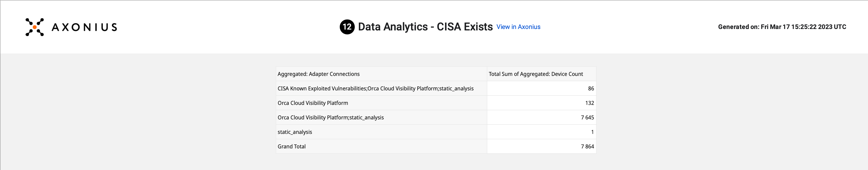Select the Orca Cloud Visibility Platform row
Screen dimensions: 868x170
click(313, 103)
